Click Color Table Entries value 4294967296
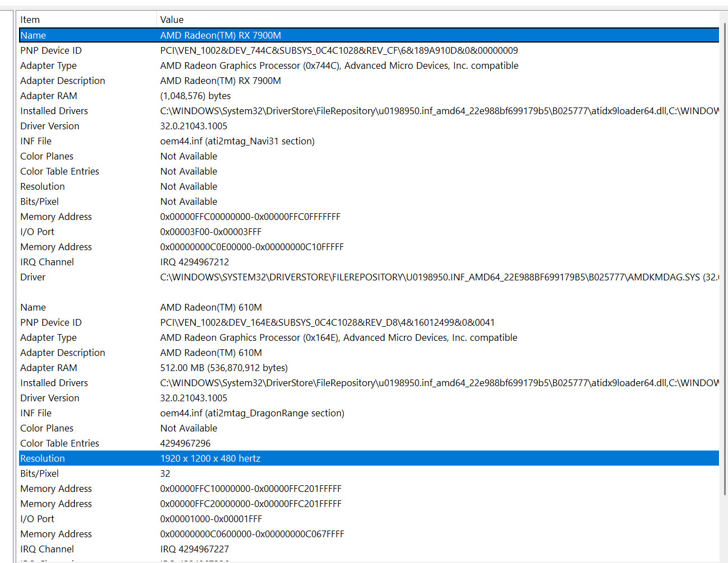 tap(185, 443)
